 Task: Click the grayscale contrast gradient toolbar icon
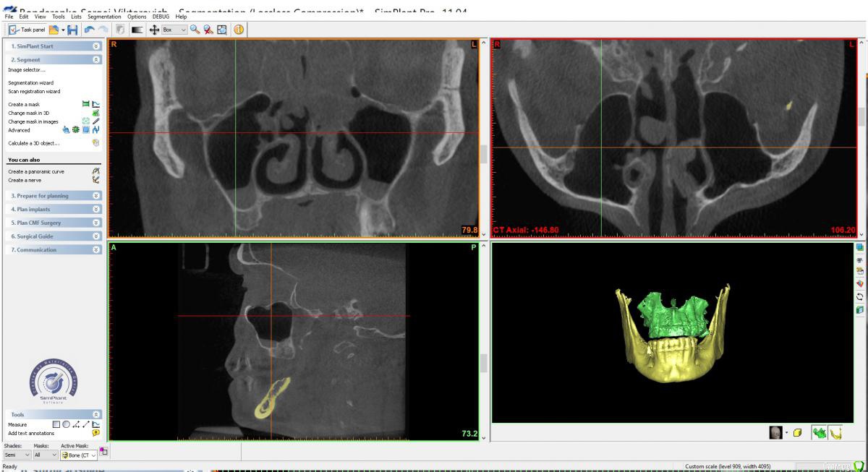pyautogui.click(x=137, y=30)
